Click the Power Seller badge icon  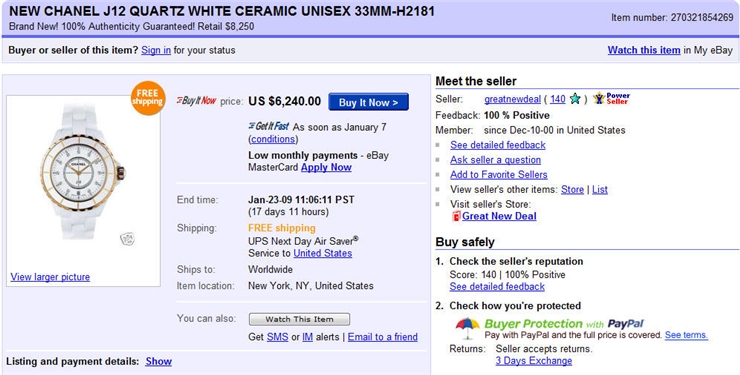(612, 99)
